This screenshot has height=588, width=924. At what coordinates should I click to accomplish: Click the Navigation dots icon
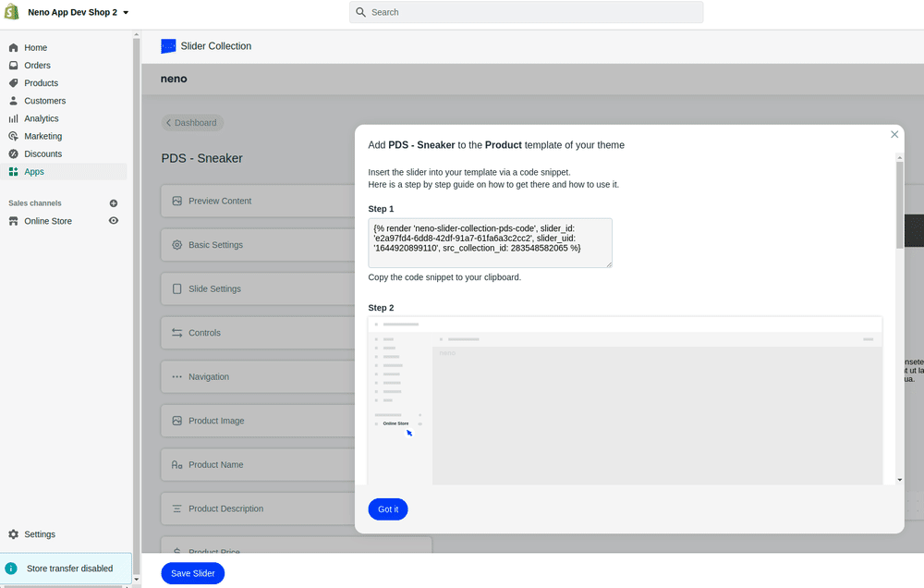pyautogui.click(x=176, y=377)
